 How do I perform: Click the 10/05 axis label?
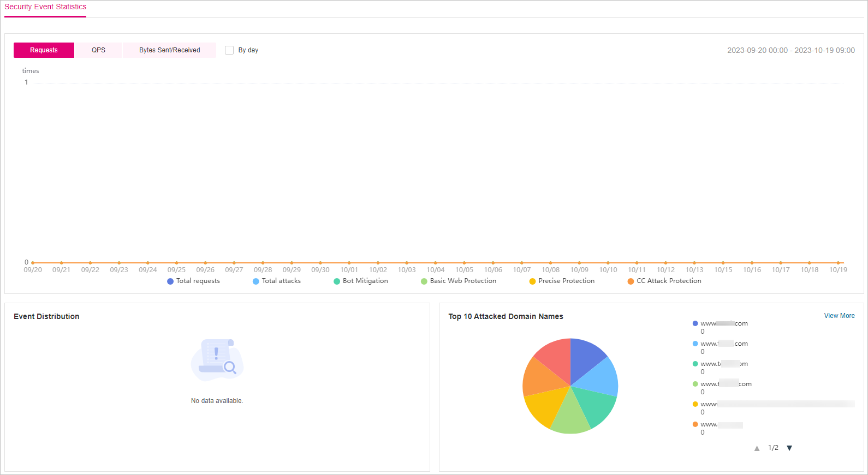click(464, 270)
